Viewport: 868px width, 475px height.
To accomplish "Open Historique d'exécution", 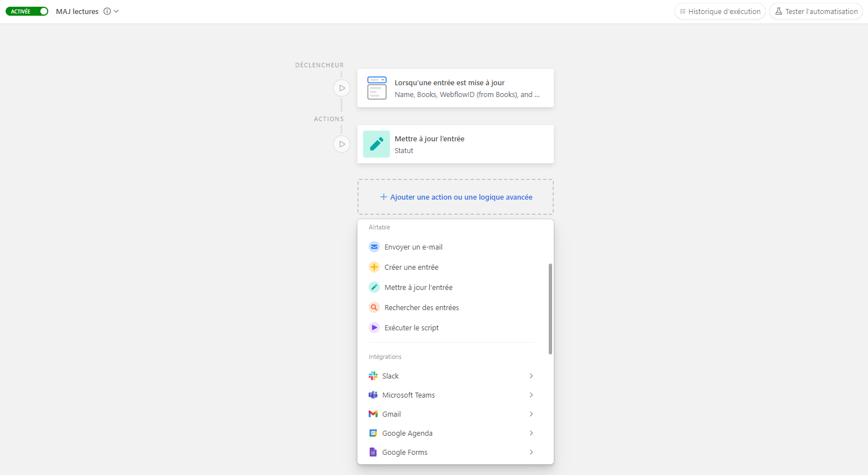I will tap(720, 11).
